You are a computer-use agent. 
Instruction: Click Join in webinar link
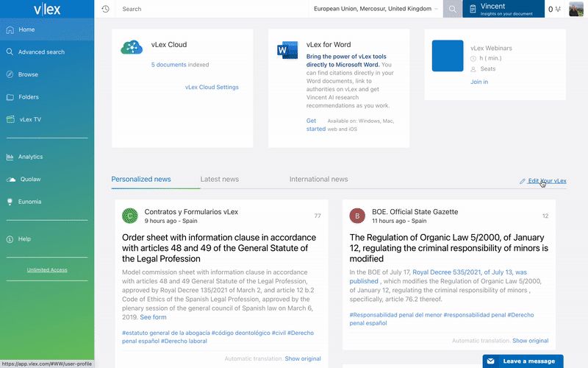pyautogui.click(x=479, y=82)
